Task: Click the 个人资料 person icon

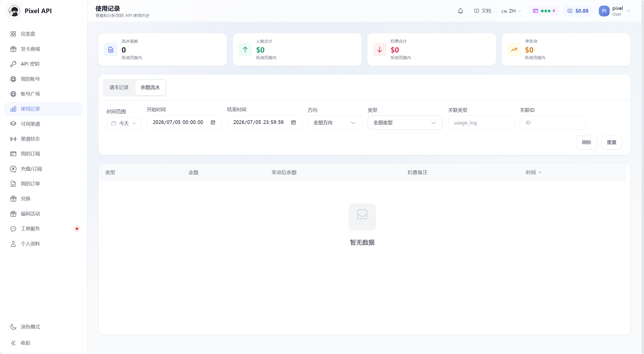Action: (x=13, y=244)
